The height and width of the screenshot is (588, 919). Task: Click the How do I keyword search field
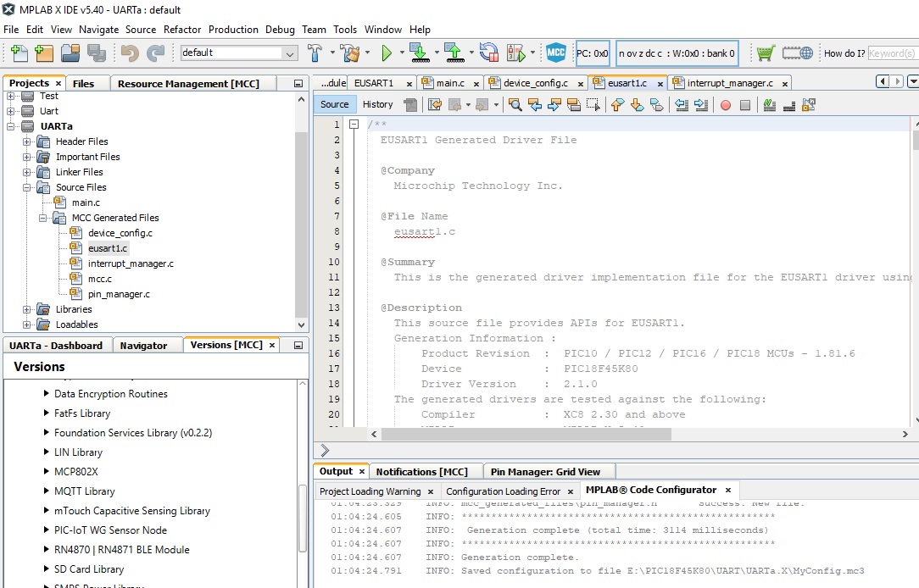pyautogui.click(x=892, y=53)
